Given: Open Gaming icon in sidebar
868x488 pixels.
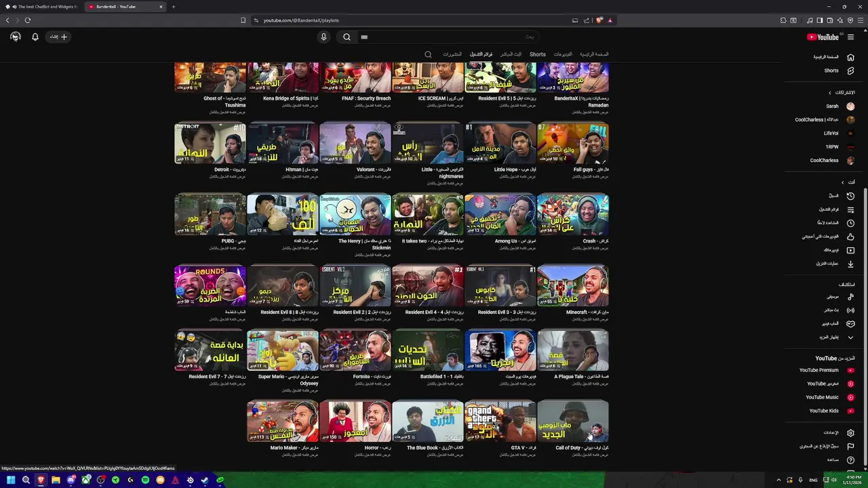Looking at the screenshot, I should pyautogui.click(x=850, y=323).
